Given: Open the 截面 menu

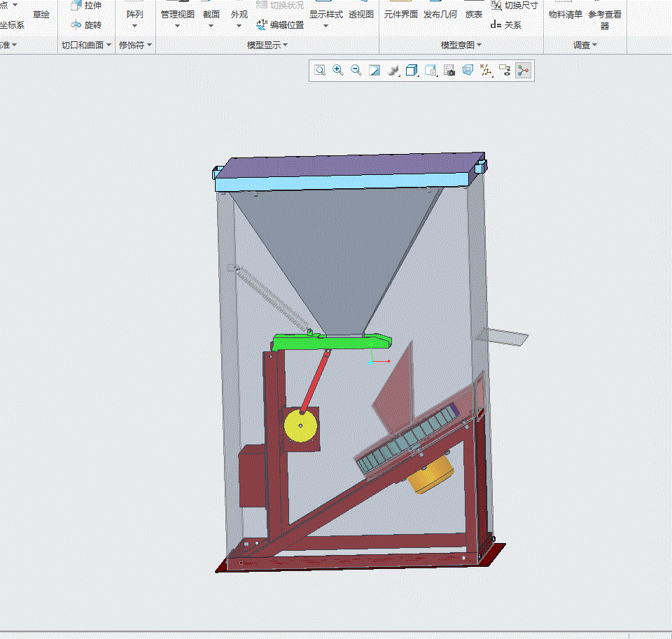Looking at the screenshot, I should click(211, 20).
